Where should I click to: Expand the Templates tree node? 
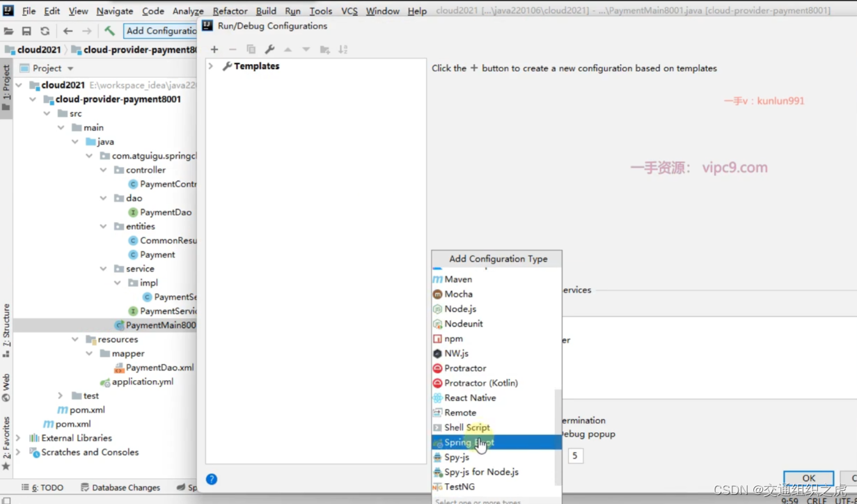pyautogui.click(x=211, y=66)
